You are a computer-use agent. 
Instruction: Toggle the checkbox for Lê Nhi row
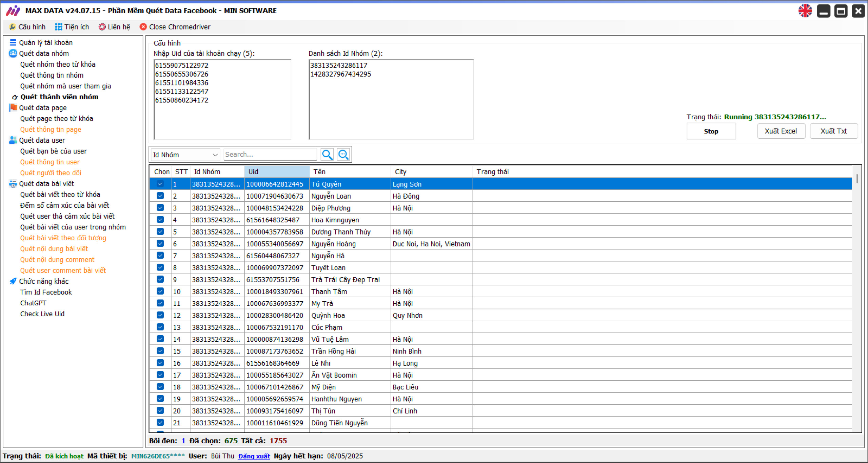[x=160, y=363]
